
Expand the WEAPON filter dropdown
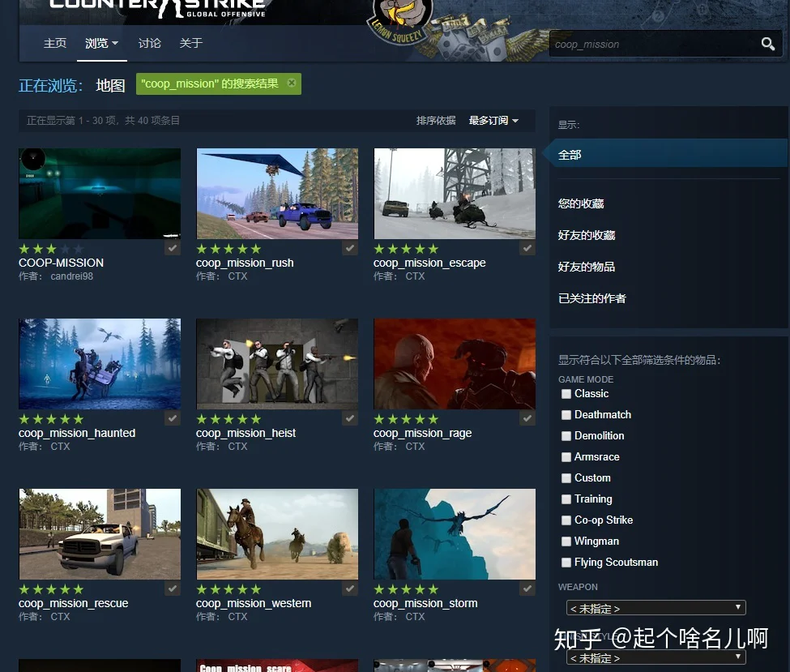tap(655, 608)
